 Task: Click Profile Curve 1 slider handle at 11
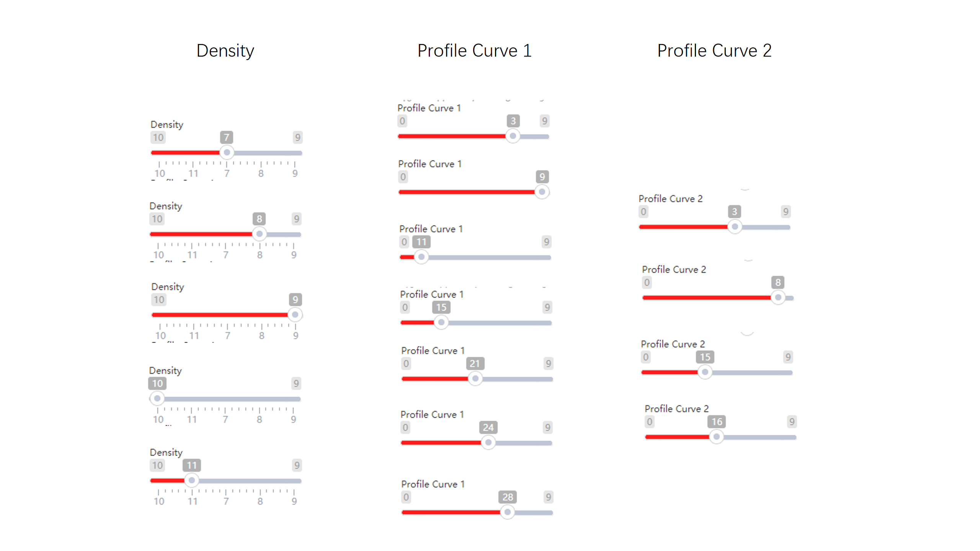421,257
